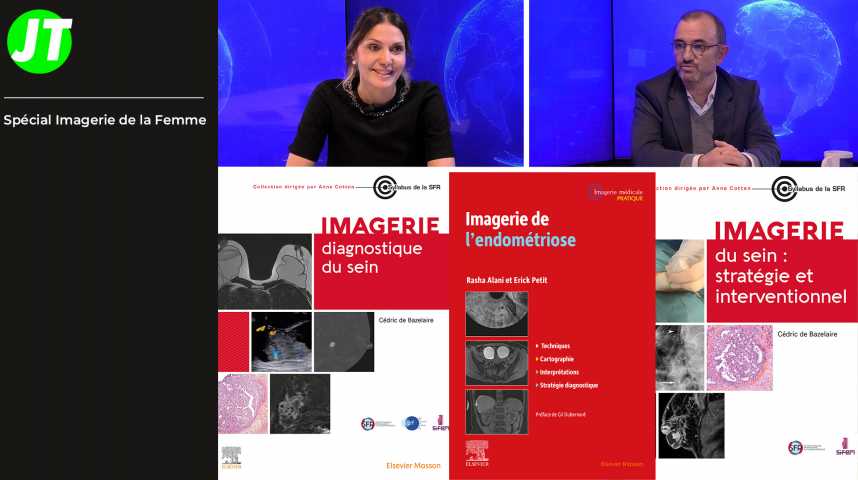This screenshot has width=858, height=480.
Task: Click 'Collection dirigée par Anne Cotten' on left cover
Action: pyautogui.click(x=303, y=187)
